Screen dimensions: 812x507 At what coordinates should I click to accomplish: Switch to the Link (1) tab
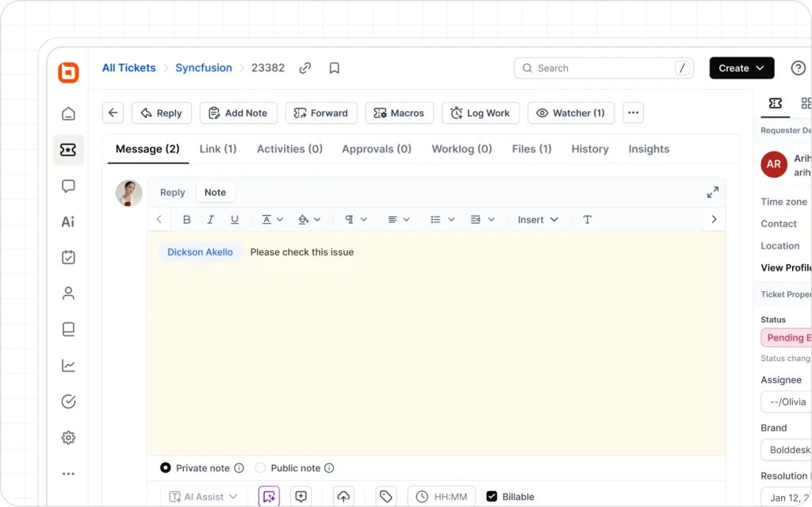point(218,149)
